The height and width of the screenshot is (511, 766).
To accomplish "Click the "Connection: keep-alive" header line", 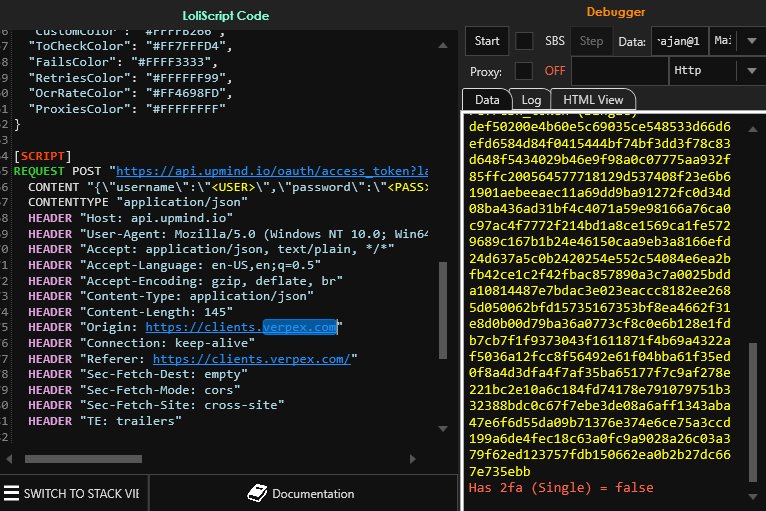I will 142,343.
